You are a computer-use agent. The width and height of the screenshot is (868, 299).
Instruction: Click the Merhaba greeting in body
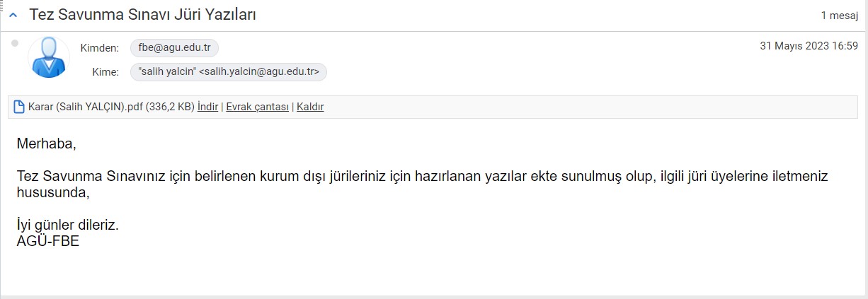46,144
